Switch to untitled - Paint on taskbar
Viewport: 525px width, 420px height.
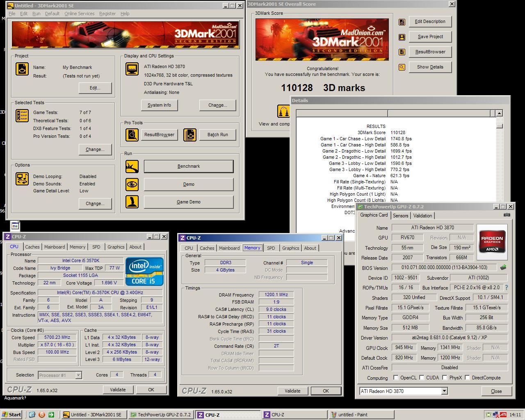point(362,415)
